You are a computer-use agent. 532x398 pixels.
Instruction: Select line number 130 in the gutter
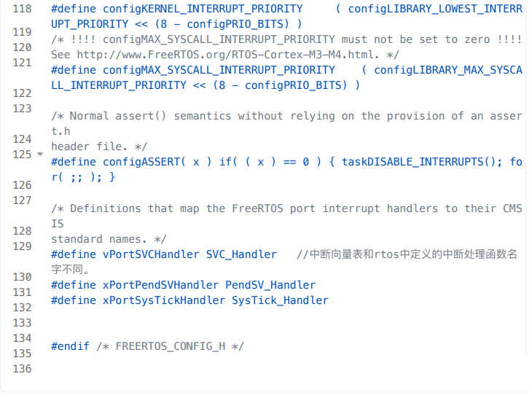22,277
